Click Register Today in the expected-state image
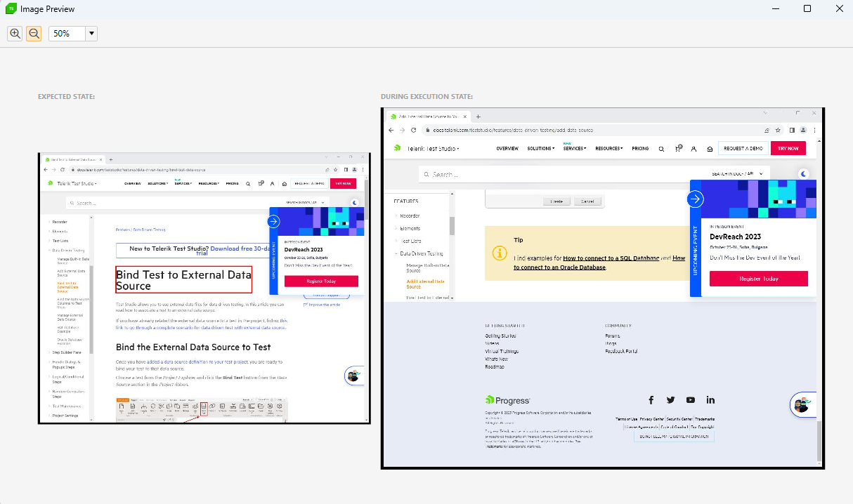The width and height of the screenshot is (853, 504). 321,281
